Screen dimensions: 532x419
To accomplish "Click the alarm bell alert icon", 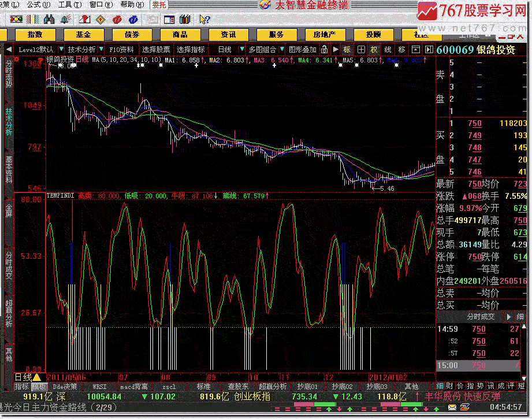I will tap(66, 19).
